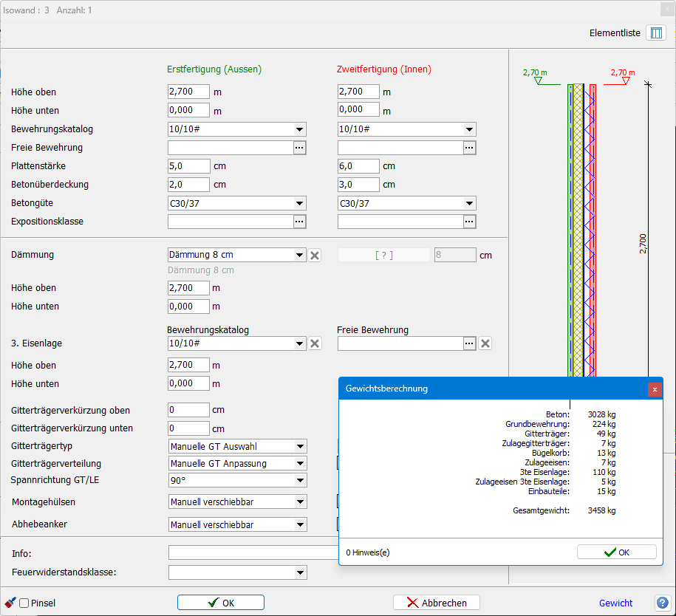The width and height of the screenshot is (676, 616).
Task: Confirm the Isowand dialog with OK
Action: coord(221,603)
